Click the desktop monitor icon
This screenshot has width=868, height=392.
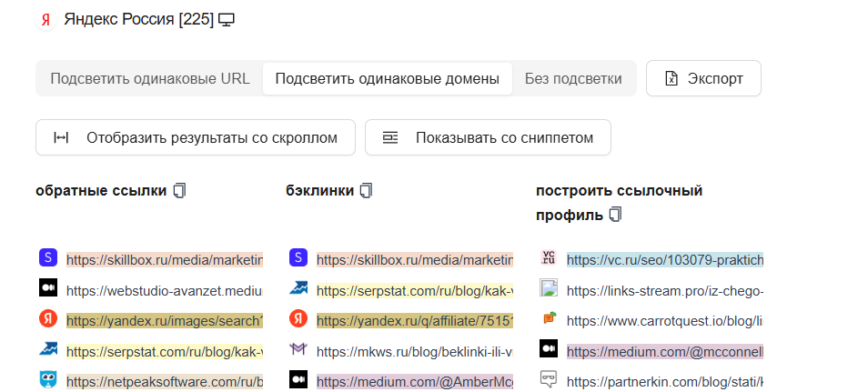[x=227, y=20]
